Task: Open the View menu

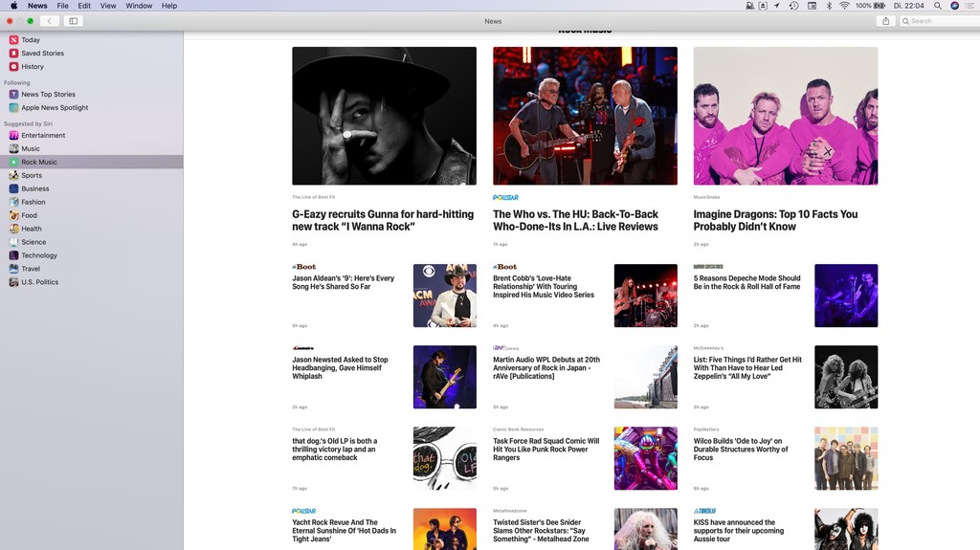Action: tap(108, 6)
